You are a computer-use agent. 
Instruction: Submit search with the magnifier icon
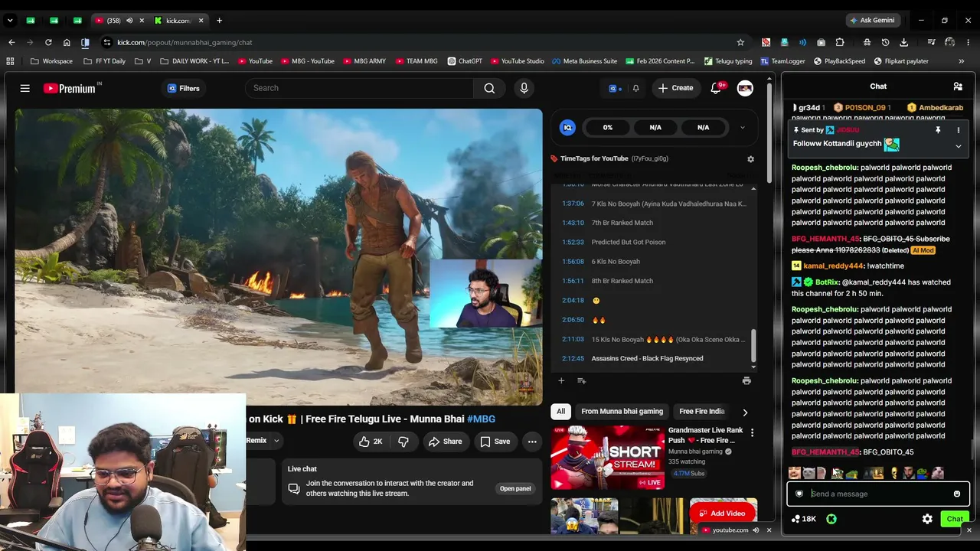click(489, 88)
